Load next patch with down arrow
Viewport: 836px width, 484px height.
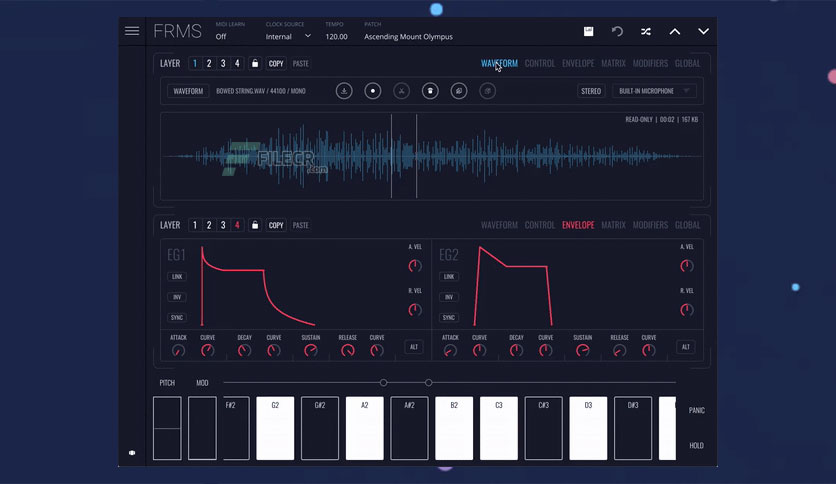point(703,31)
